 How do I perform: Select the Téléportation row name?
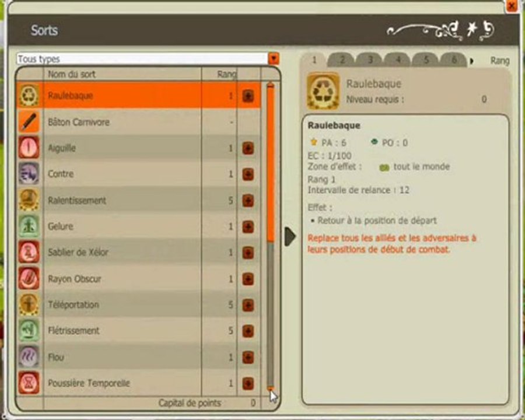[x=73, y=304]
